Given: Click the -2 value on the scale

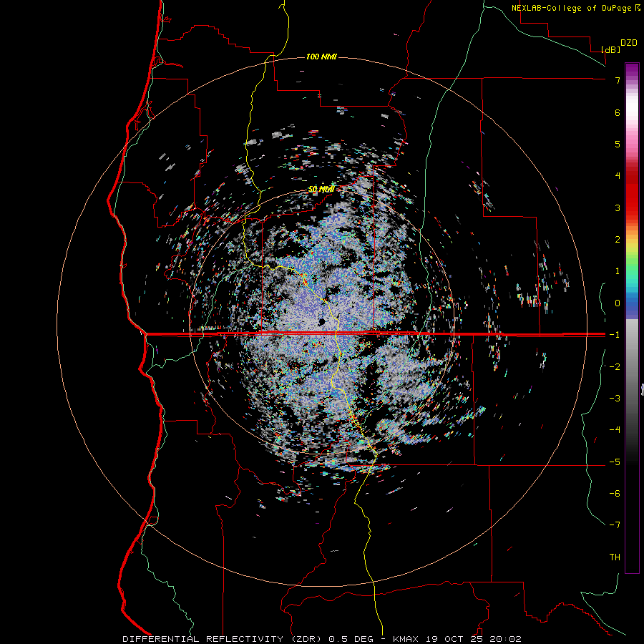Looking at the screenshot, I should point(615,367).
